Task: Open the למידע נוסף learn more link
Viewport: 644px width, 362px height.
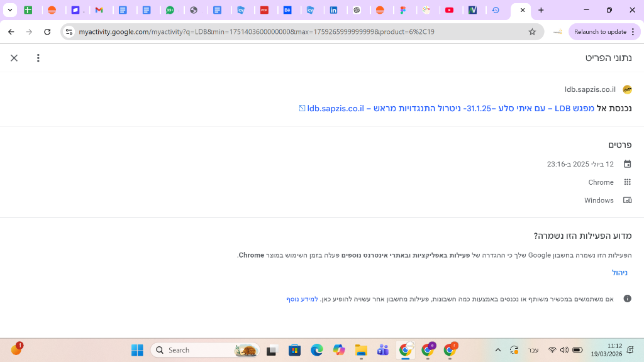Action: tap(302, 299)
